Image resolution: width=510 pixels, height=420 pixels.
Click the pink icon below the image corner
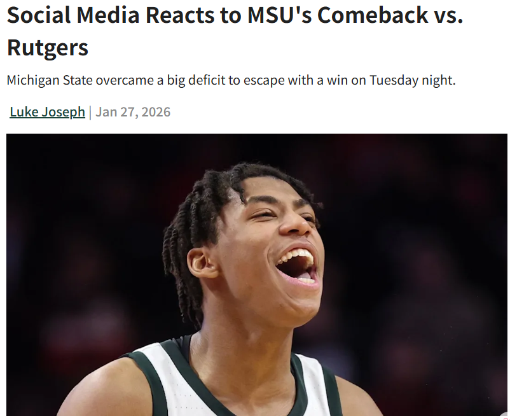[506, 417]
